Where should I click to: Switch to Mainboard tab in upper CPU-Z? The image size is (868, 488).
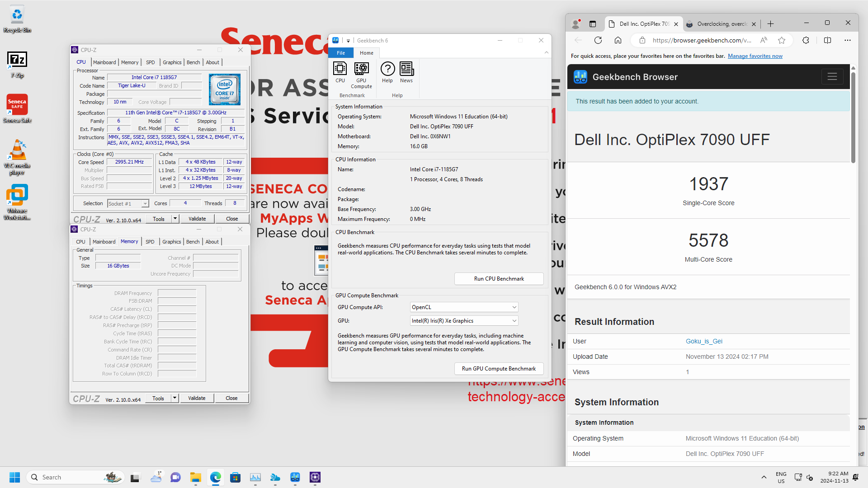104,62
